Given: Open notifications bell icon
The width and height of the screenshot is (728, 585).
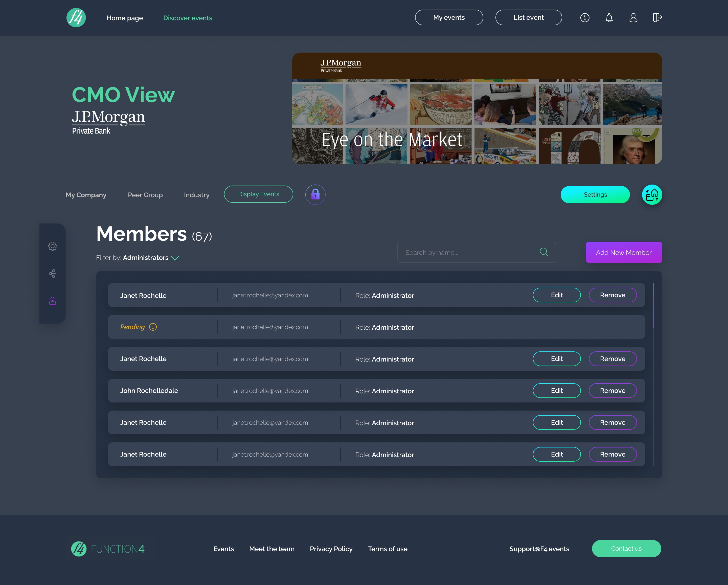Looking at the screenshot, I should (x=609, y=17).
